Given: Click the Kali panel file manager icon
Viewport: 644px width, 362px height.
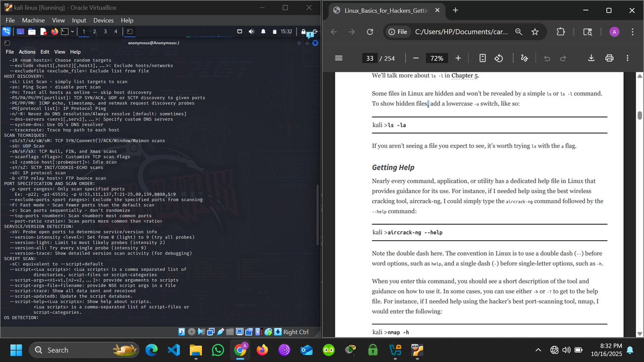Looking at the screenshot, I should [32, 32].
